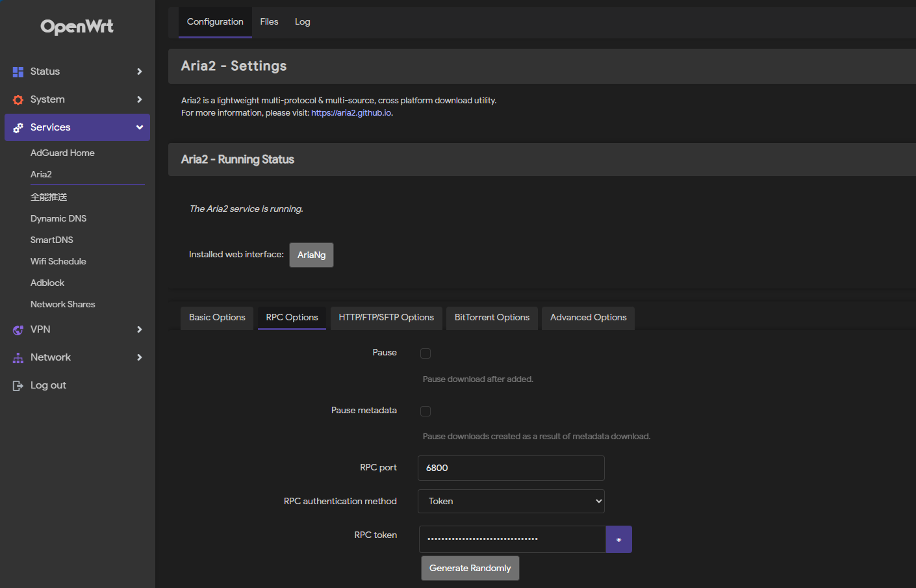The height and width of the screenshot is (588, 916).
Task: Expand the Network menu chevron
Action: click(139, 357)
